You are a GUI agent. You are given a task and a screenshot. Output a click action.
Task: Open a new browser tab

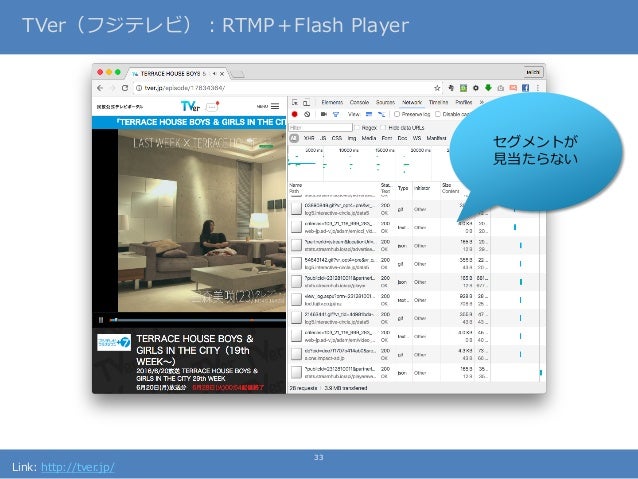tap(237, 74)
